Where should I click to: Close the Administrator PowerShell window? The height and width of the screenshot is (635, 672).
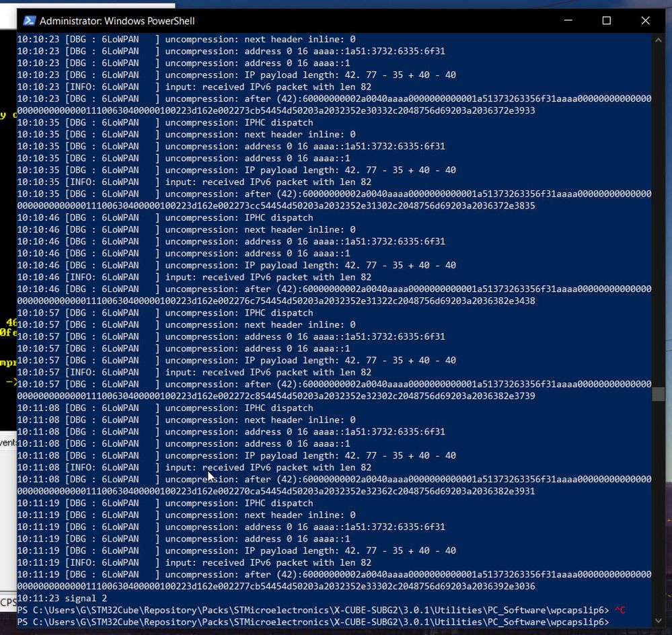coord(645,21)
